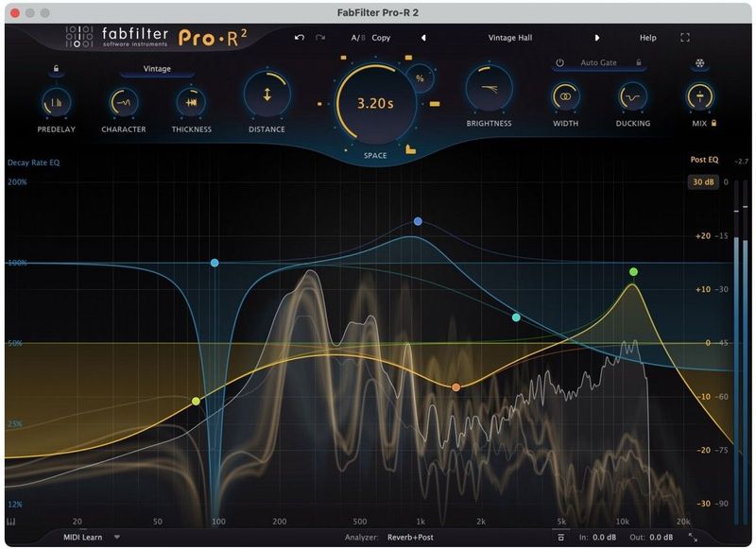Open the Vintage Hall preset menu
756x549 pixels.
coord(510,38)
